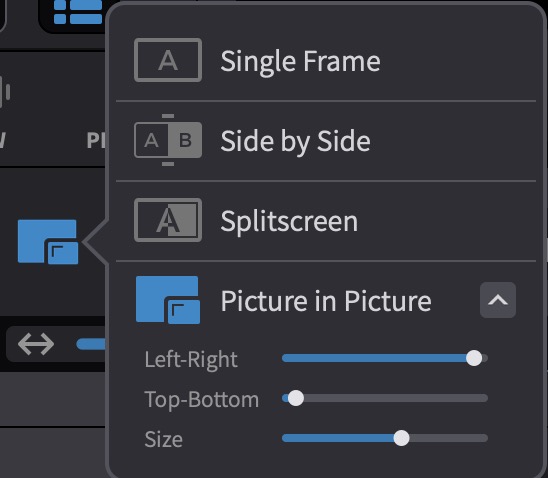Click the Picture in Picture toolbar button outside the popup
Viewport: 548px width, 478px height.
click(48, 242)
